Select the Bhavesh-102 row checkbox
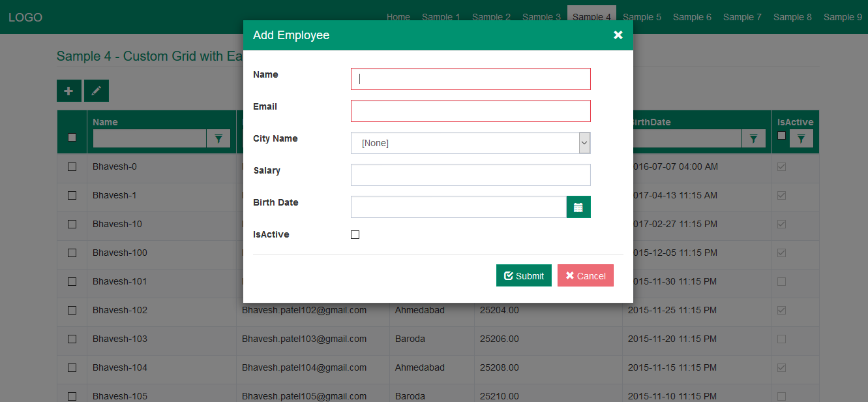The image size is (868, 402). point(72,311)
